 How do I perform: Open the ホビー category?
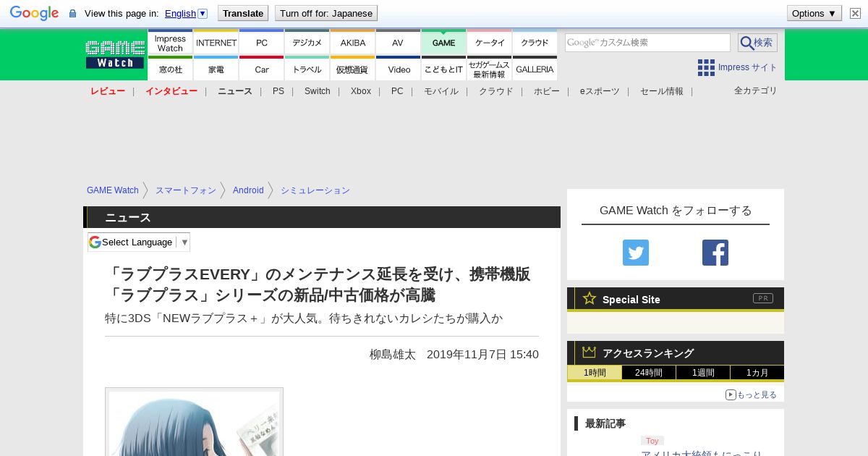pyautogui.click(x=547, y=91)
